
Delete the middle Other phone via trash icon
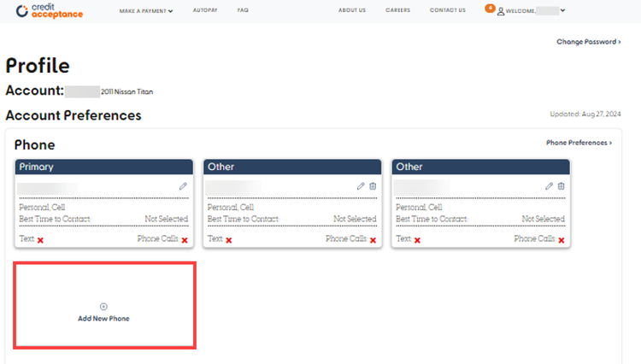[x=373, y=186]
